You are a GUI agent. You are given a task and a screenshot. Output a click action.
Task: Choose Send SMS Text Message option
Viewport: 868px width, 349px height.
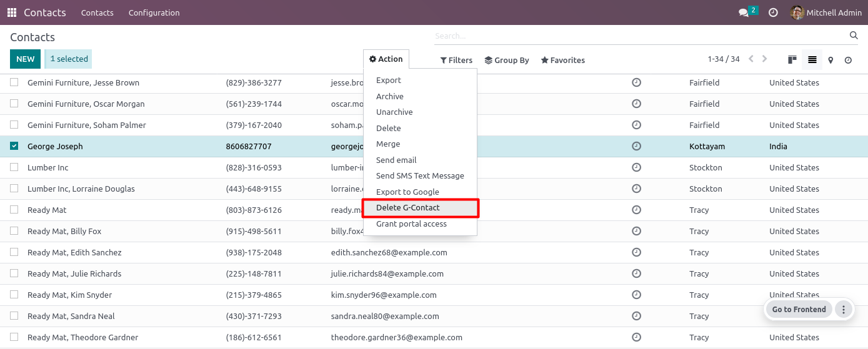pos(420,176)
